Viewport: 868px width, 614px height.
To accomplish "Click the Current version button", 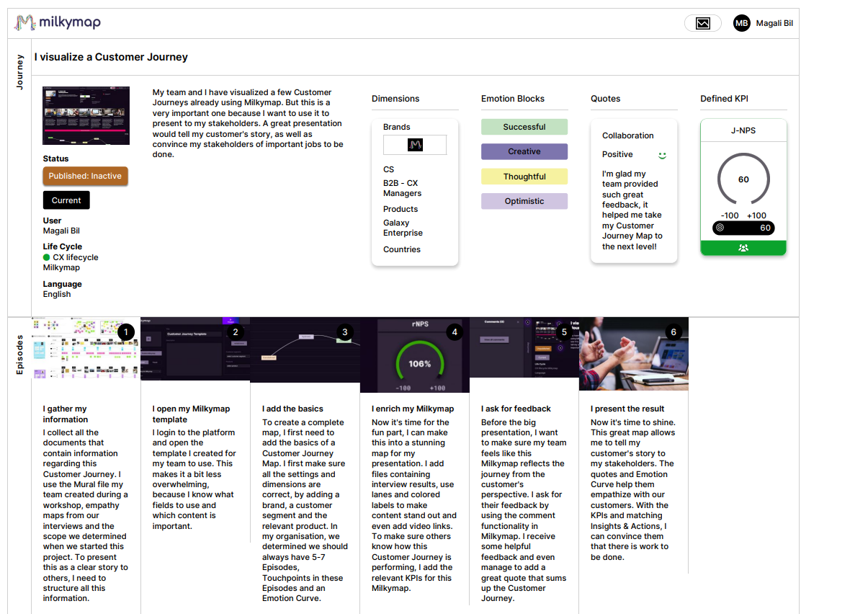I will 66,200.
